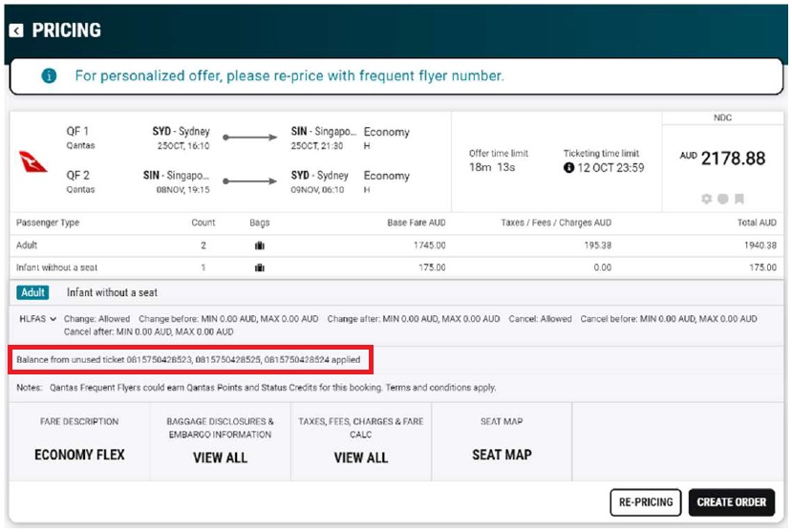Switch to Infant without a seat tab
792x532 pixels.
coord(112,292)
